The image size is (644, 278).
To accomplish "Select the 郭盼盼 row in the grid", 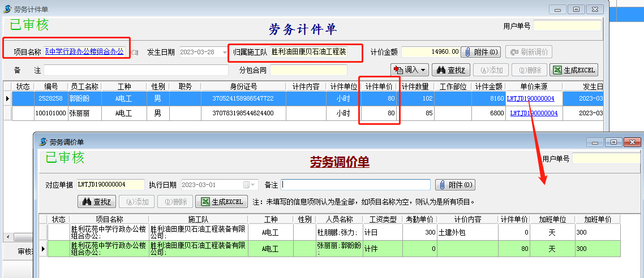I will click(84, 98).
